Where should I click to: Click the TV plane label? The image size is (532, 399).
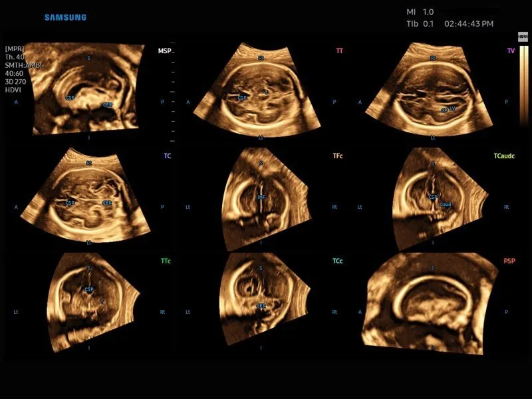point(511,51)
